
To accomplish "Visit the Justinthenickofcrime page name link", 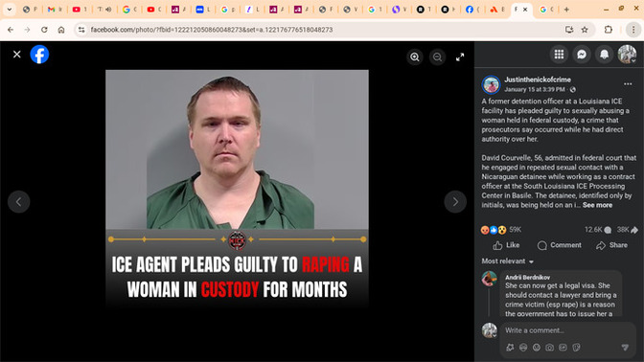I will pyautogui.click(x=538, y=79).
